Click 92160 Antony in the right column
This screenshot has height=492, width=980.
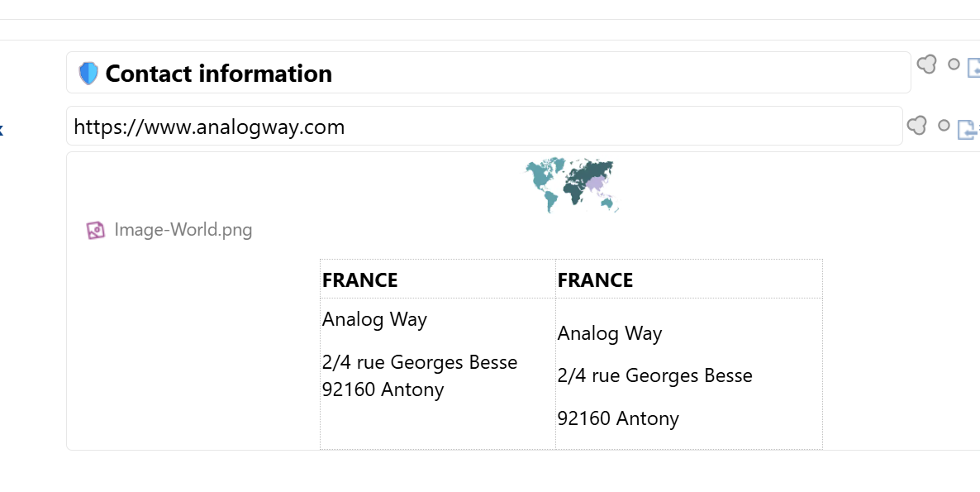pos(619,418)
